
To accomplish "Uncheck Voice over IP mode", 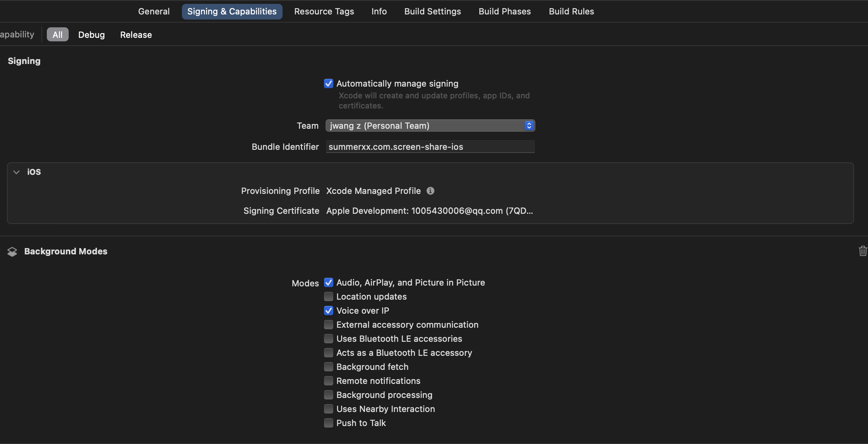I will tap(329, 311).
